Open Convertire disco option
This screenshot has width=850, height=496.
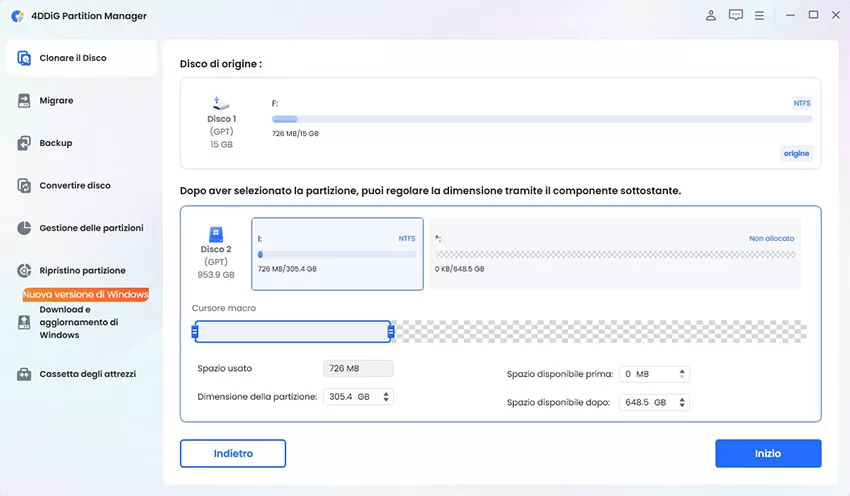74,186
